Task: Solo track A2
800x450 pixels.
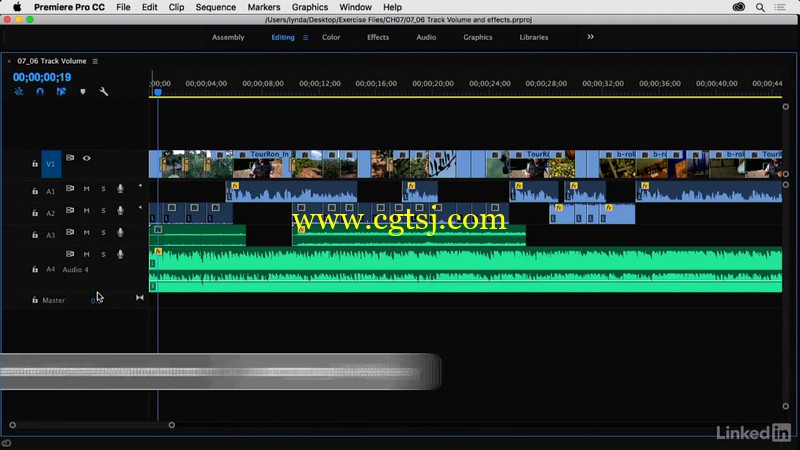Action: click(x=103, y=210)
